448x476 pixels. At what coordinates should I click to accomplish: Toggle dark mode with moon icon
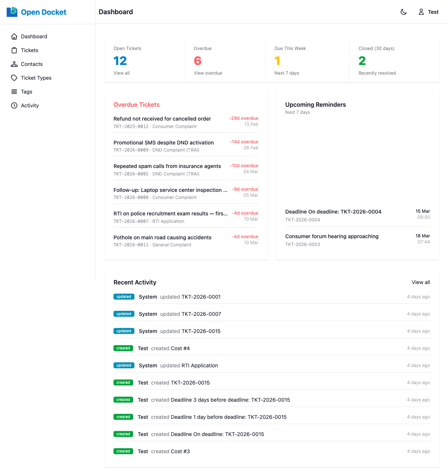(404, 12)
